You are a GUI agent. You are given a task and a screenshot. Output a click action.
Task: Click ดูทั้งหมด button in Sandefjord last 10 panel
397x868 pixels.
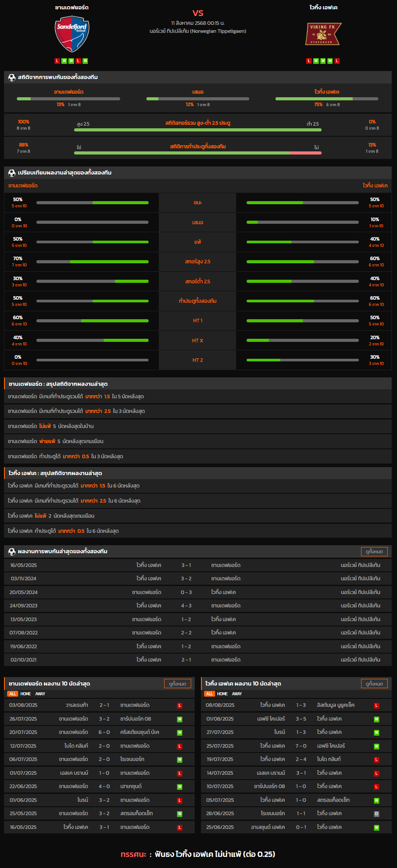point(177,684)
